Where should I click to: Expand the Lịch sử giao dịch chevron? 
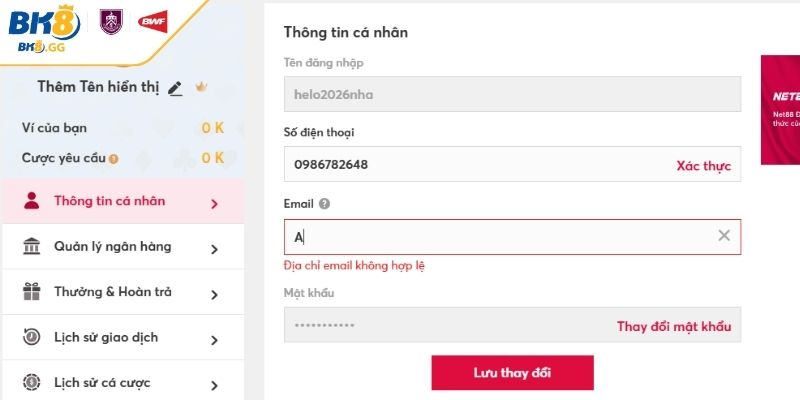214,338
